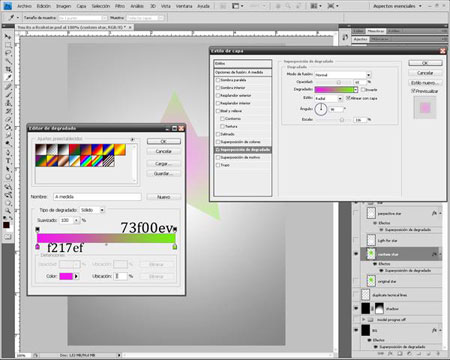450x360 pixels.
Task: Select the Crop tool
Action: pyautogui.click(x=7, y=69)
